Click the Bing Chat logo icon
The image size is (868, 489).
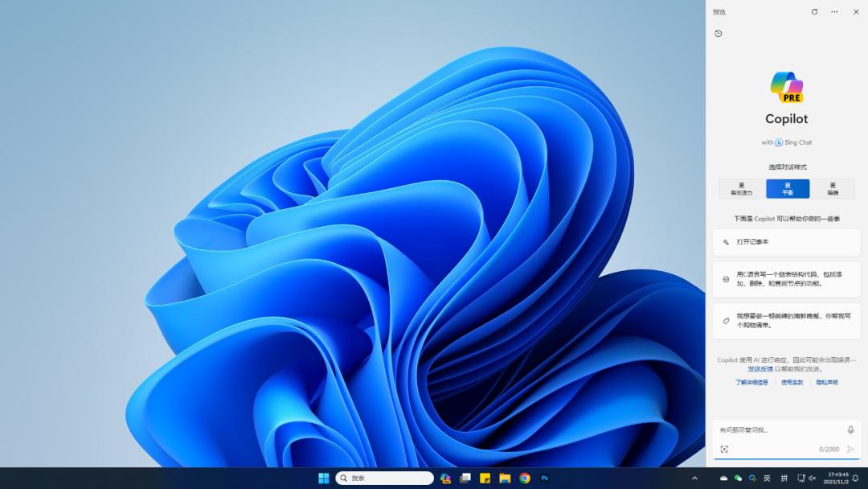coord(779,142)
